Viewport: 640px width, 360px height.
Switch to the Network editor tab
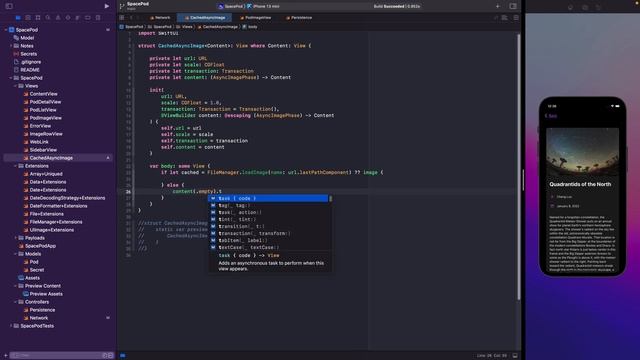(x=160, y=18)
